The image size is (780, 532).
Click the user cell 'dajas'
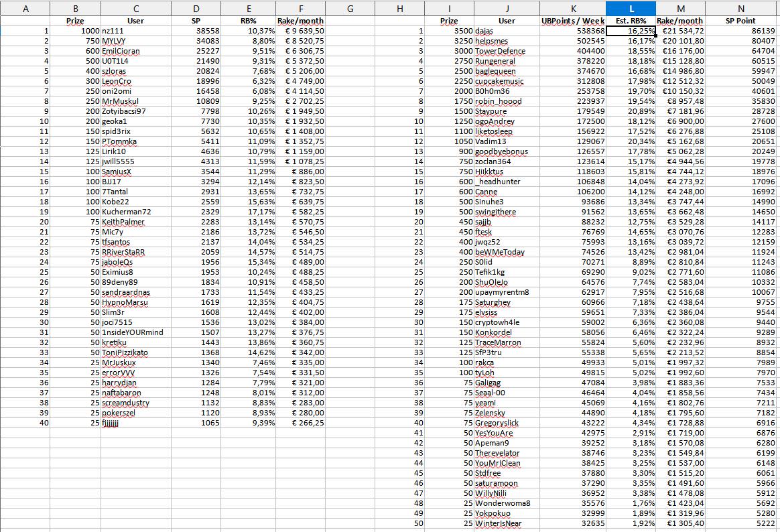coord(507,31)
